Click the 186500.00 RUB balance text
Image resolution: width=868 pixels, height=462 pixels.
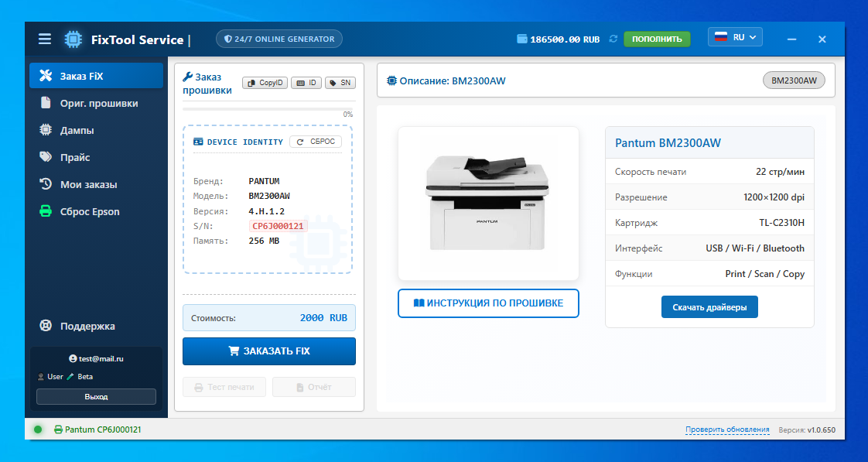[565, 39]
